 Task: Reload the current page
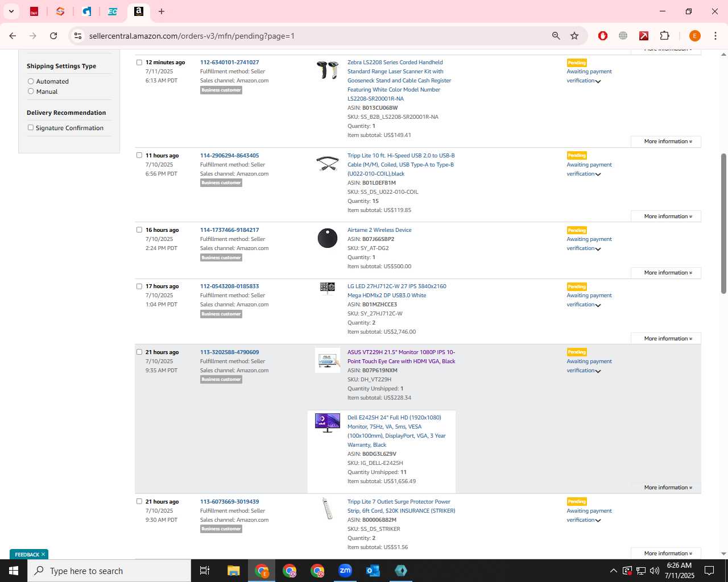click(53, 36)
